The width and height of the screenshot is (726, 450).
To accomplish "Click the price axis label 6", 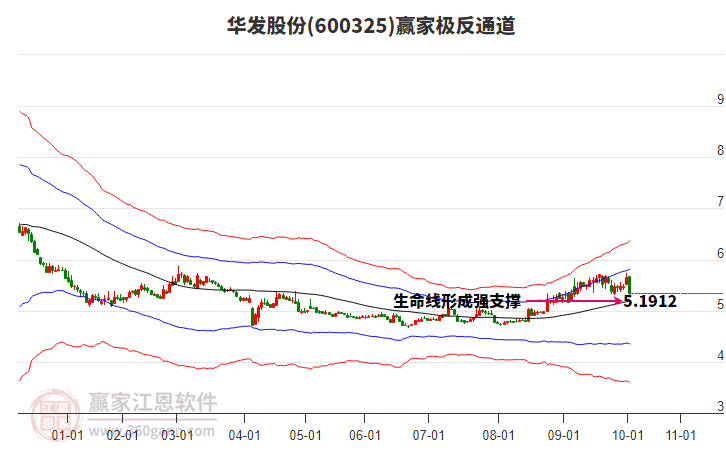I will point(720,253).
